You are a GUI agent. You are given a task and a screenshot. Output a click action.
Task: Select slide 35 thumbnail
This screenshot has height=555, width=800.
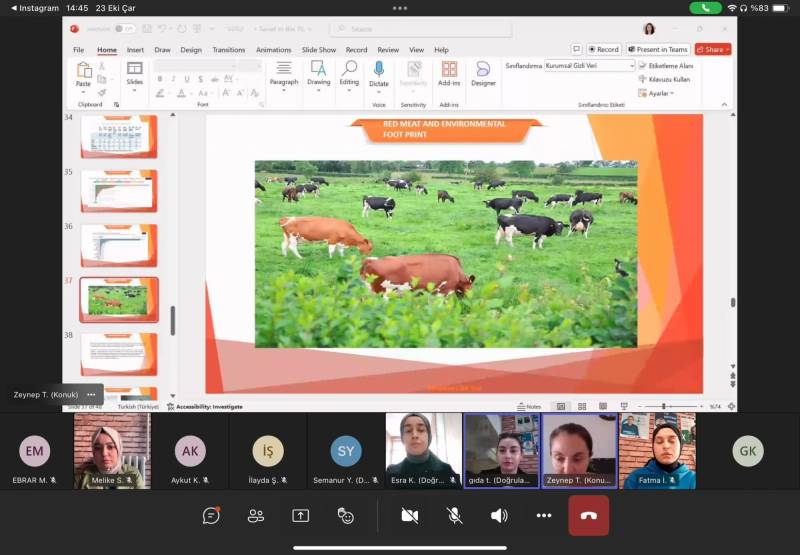click(118, 190)
